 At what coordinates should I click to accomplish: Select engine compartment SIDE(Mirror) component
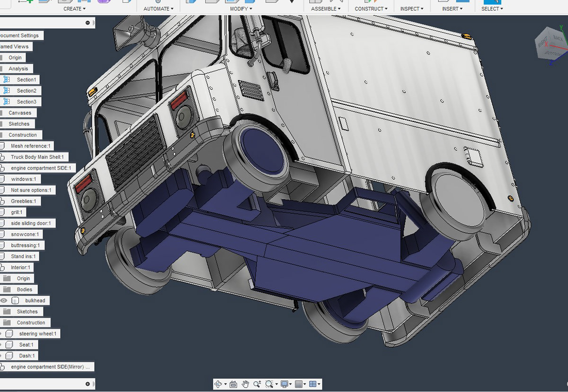coord(47,366)
